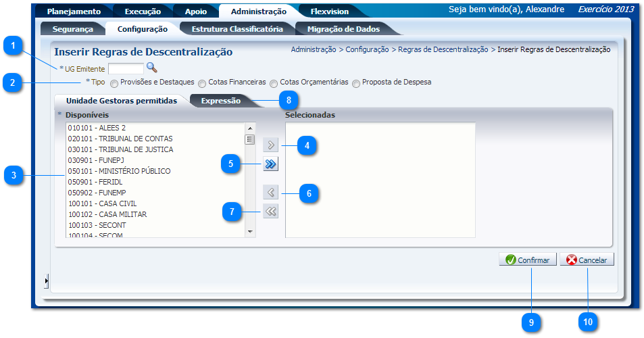The width and height of the screenshot is (644, 338).
Task: Remove selected unit with single left arrow
Action: tap(270, 193)
